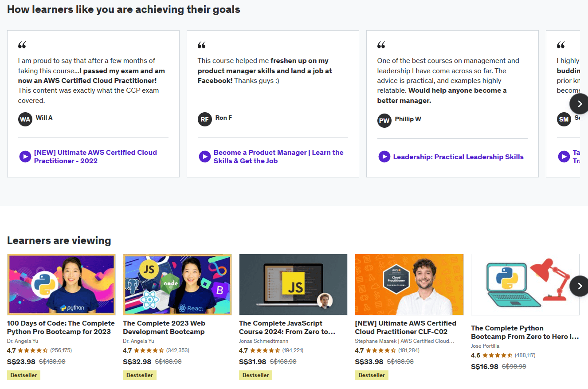The image size is (588, 389).
Task: Click the RF avatar for Ron F
Action: 205,119
